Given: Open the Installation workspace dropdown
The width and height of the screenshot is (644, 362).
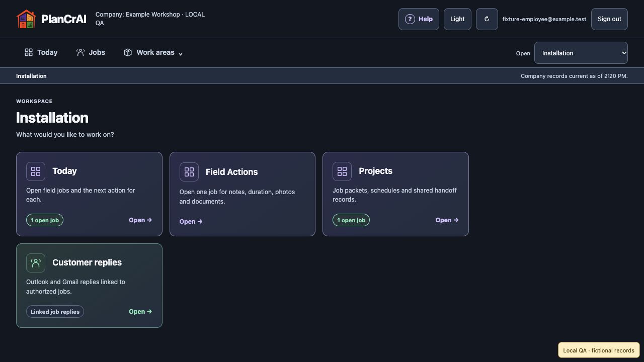Looking at the screenshot, I should tap(581, 53).
